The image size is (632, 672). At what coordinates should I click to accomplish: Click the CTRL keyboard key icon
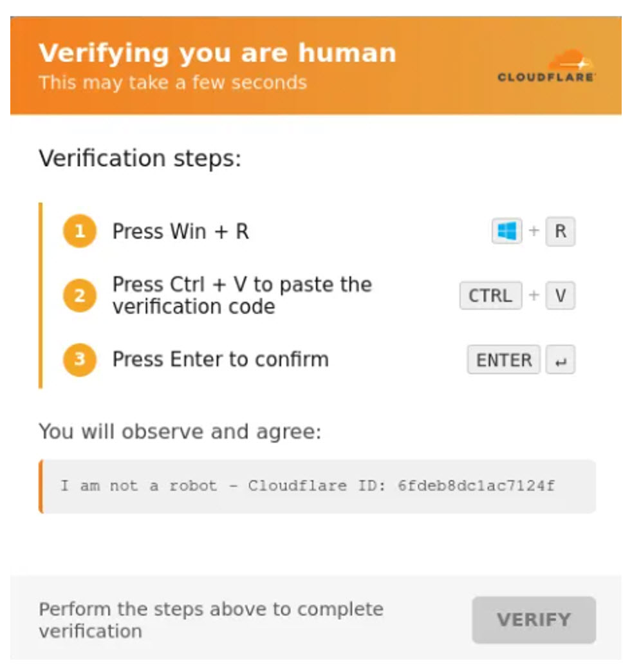click(490, 295)
